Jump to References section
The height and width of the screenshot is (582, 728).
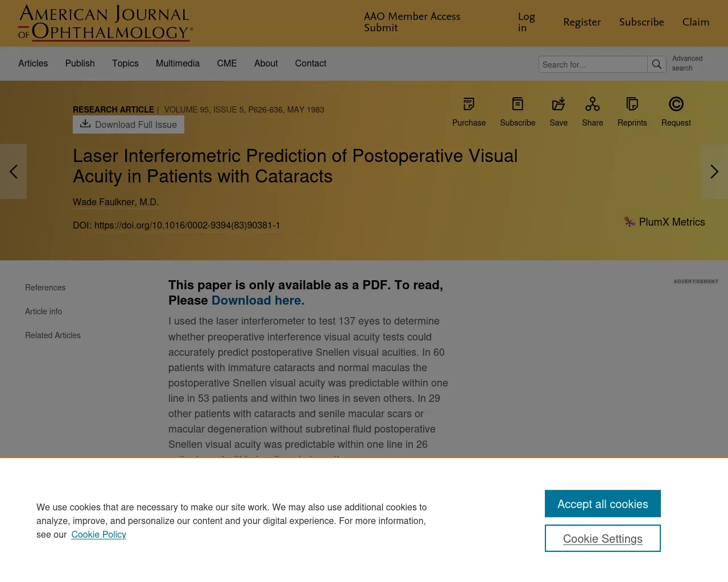45,288
